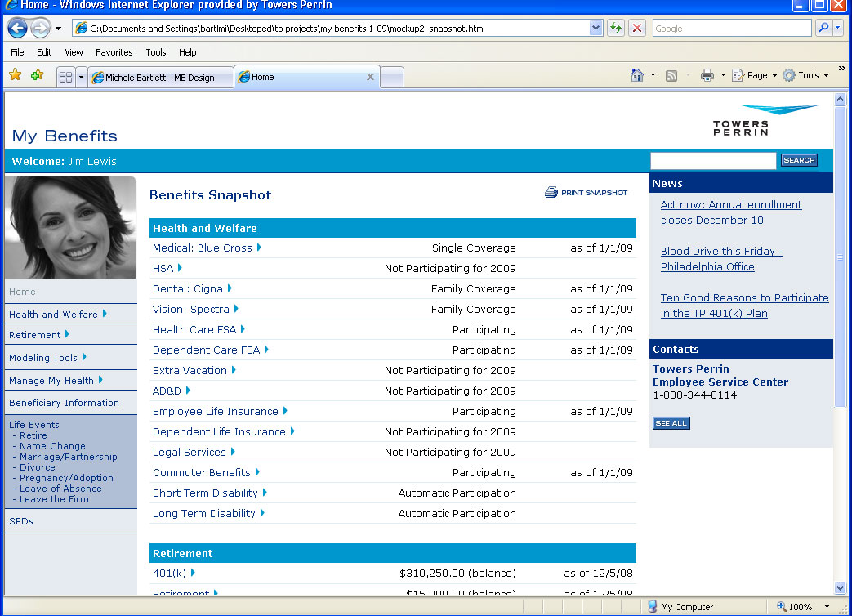Close the Home tab with its X
852x616 pixels.
tap(370, 77)
